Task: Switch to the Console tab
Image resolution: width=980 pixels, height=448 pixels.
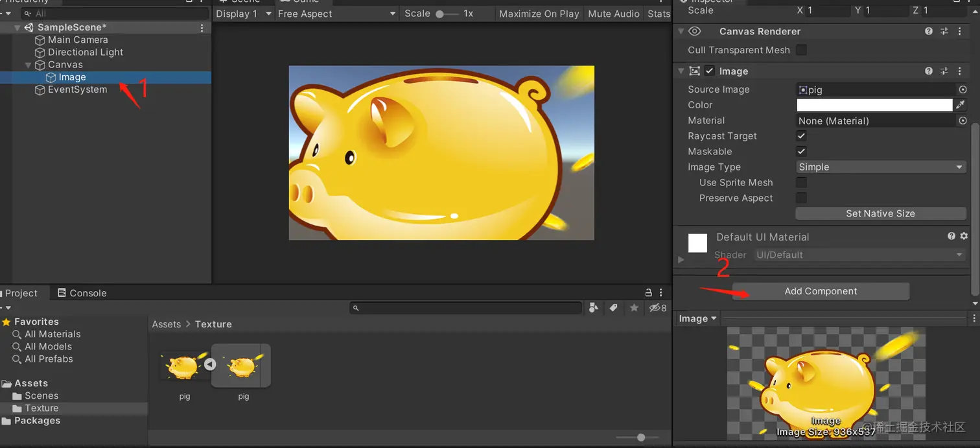Action: pos(82,293)
